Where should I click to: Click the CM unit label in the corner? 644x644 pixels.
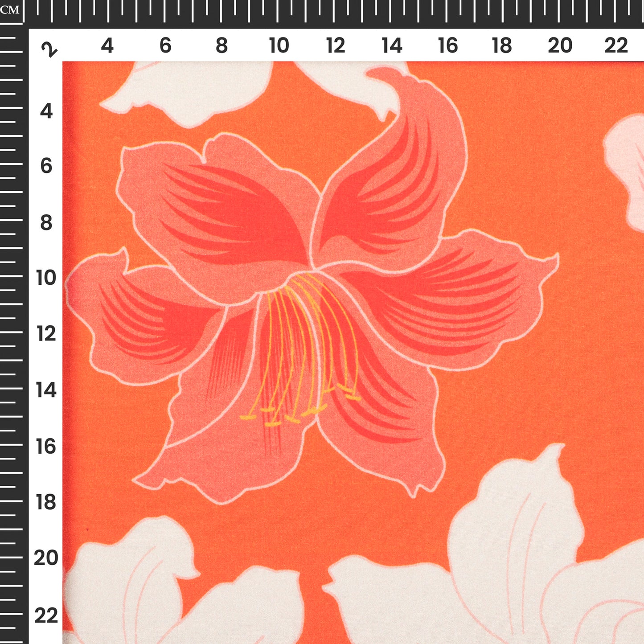[10, 10]
